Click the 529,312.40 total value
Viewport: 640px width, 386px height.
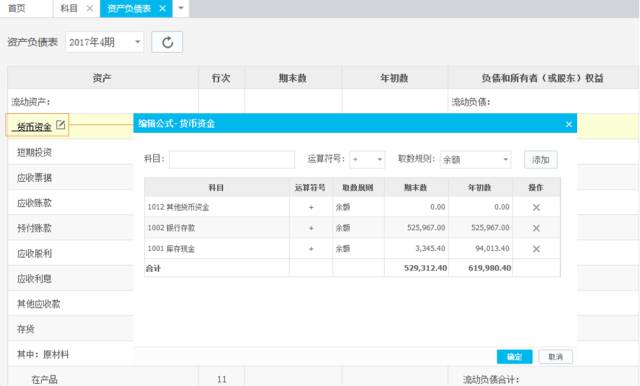(425, 268)
